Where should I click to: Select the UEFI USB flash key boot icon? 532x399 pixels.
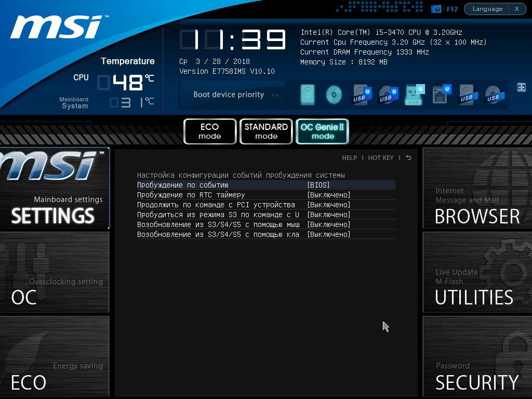coord(415,95)
